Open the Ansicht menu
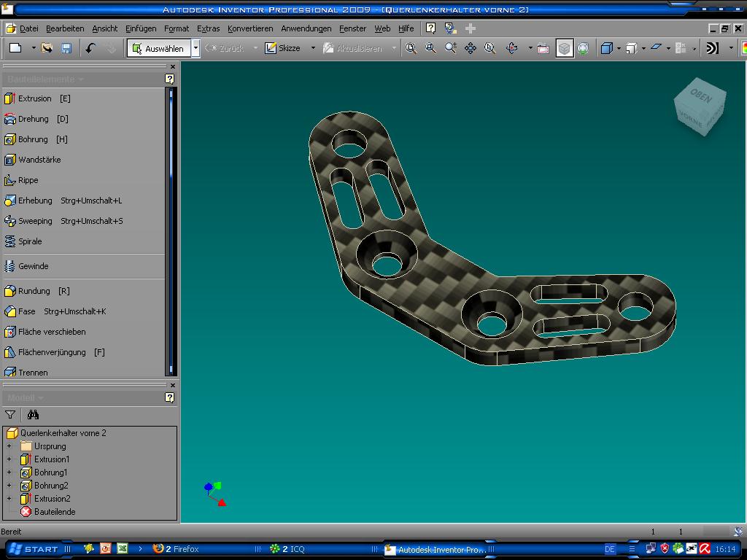 click(x=104, y=28)
